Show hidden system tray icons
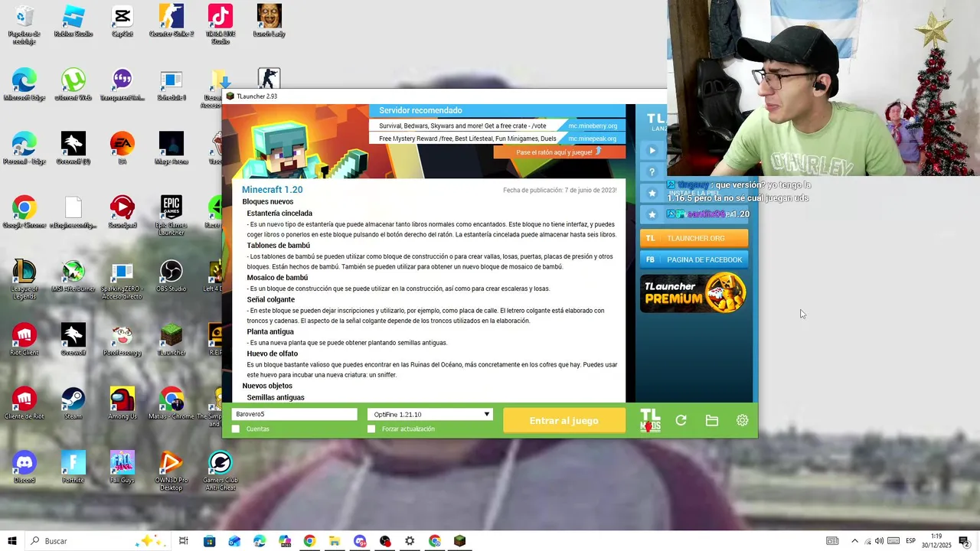Screen dimensions: 980x551 854,541
